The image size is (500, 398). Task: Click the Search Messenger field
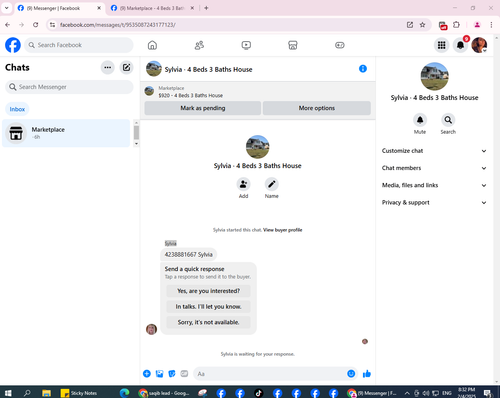point(69,87)
